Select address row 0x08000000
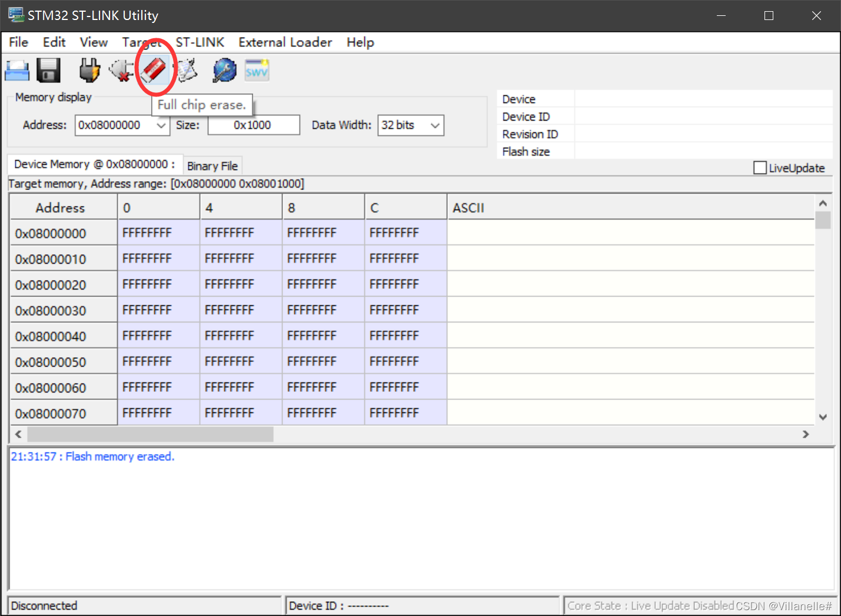 tap(64, 233)
